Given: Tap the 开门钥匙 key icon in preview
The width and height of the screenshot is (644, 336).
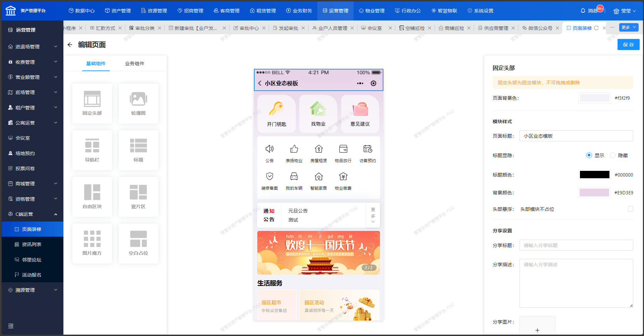Looking at the screenshot, I should tap(276, 109).
